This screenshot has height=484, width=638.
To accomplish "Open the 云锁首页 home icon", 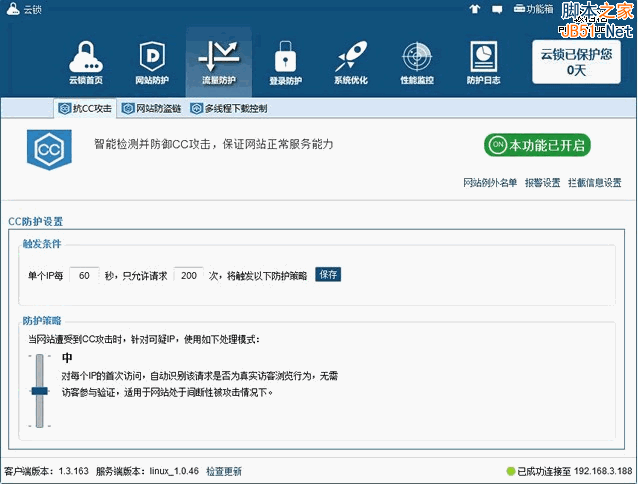I will tap(86, 60).
